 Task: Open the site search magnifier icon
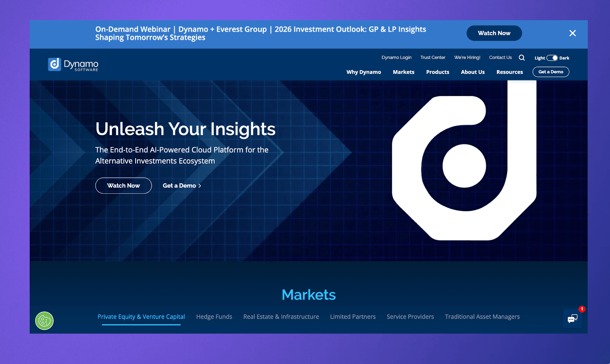tap(522, 58)
